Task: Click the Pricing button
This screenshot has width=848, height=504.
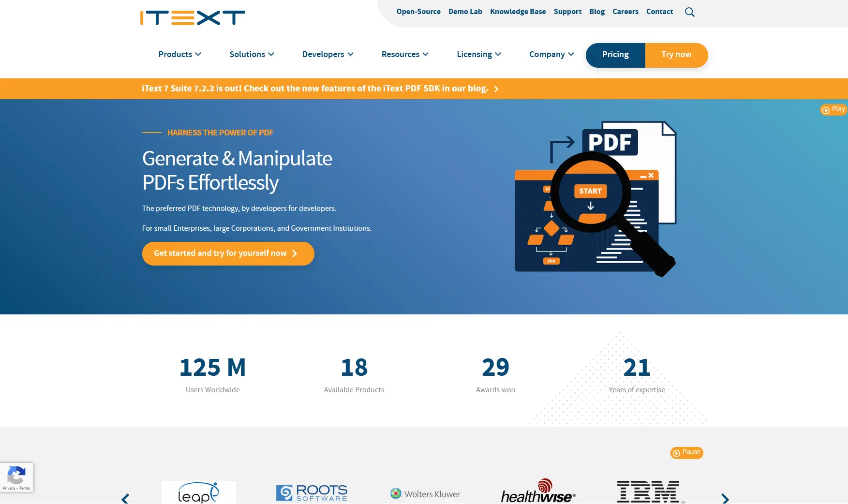Action: click(615, 55)
